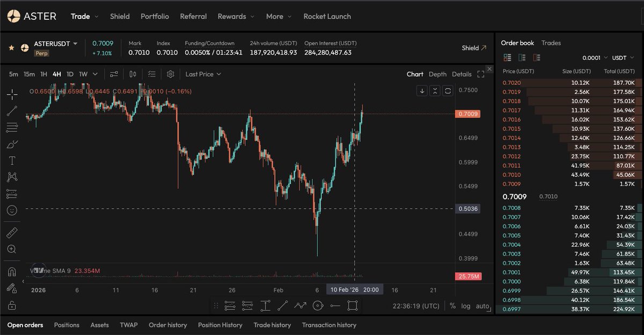Image resolution: width=644 pixels, height=335 pixels.
Task: Switch chart to 5m timeframe
Action: [13, 74]
